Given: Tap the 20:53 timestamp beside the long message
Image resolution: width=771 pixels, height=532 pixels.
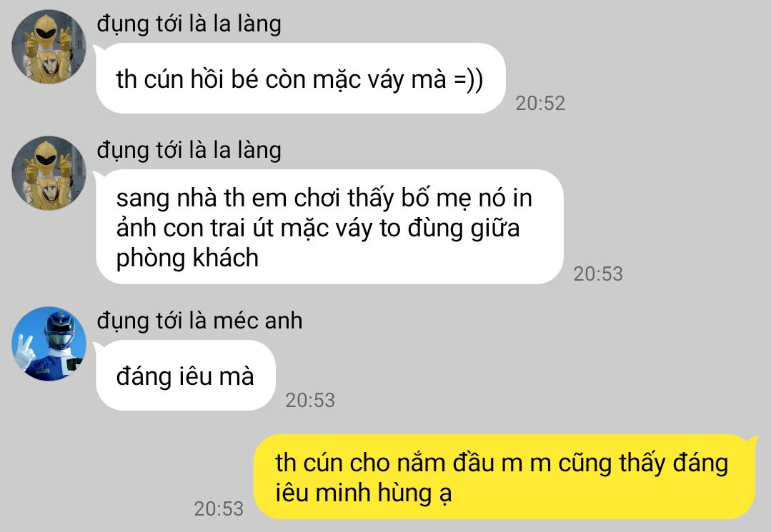Looking at the screenshot, I should click(598, 273).
